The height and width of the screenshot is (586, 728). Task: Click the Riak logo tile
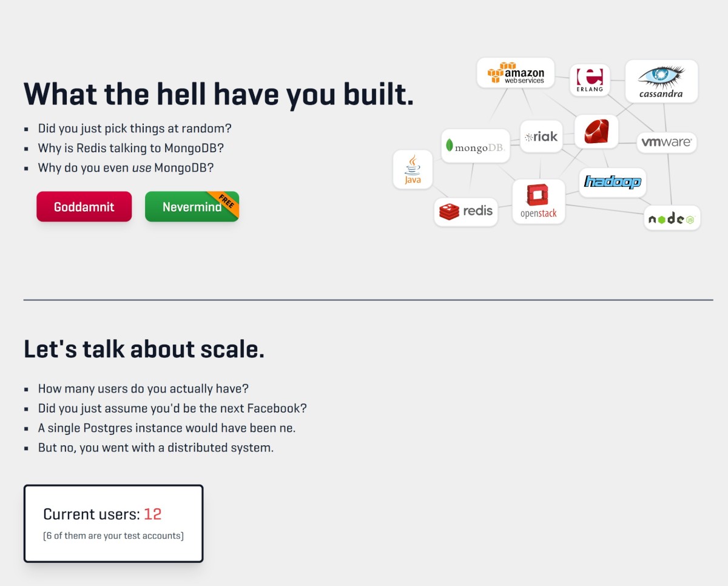[x=541, y=136]
